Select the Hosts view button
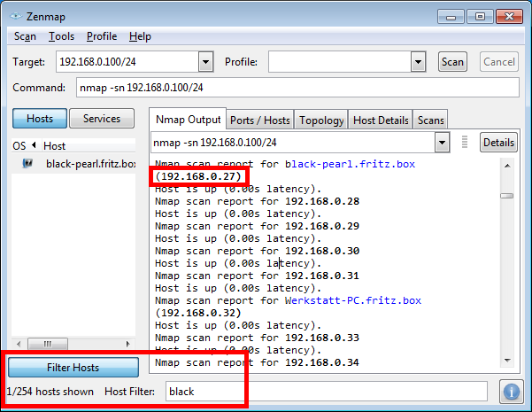The image size is (532, 412). pos(40,119)
